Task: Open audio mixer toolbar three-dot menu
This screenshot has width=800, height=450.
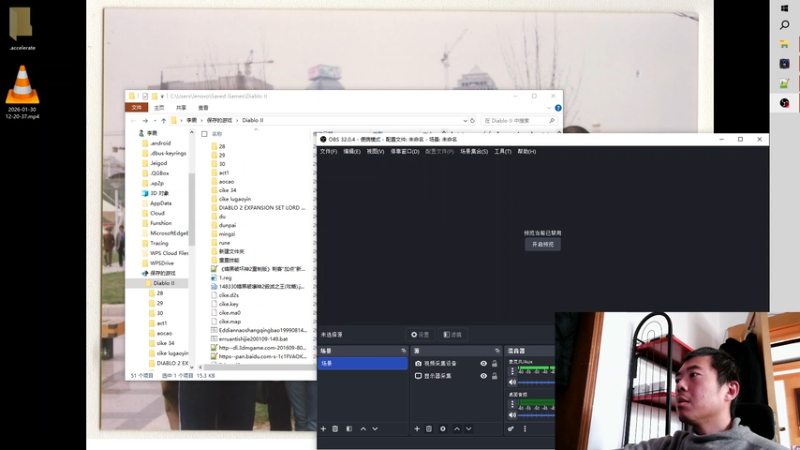Action: pyautogui.click(x=524, y=429)
